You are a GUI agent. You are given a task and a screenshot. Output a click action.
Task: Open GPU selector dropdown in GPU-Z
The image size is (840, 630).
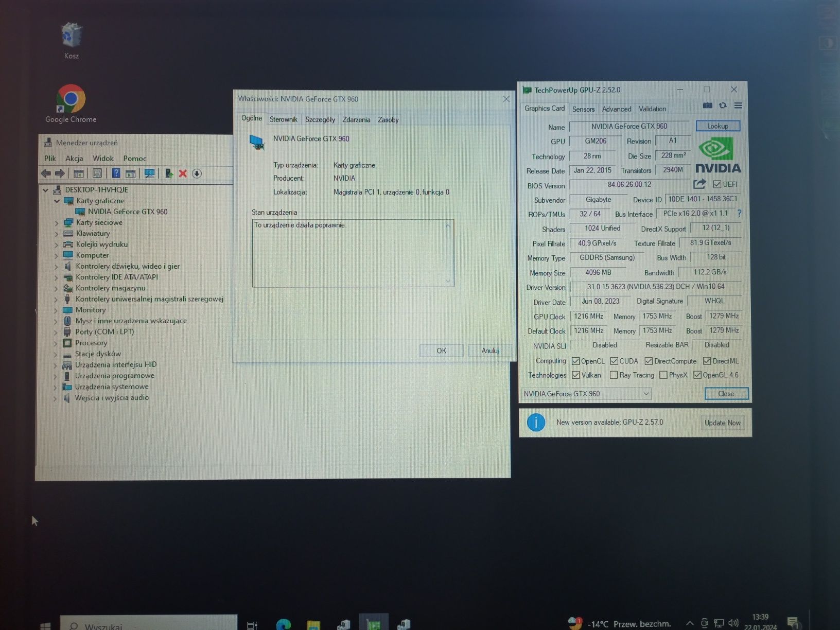pyautogui.click(x=587, y=394)
